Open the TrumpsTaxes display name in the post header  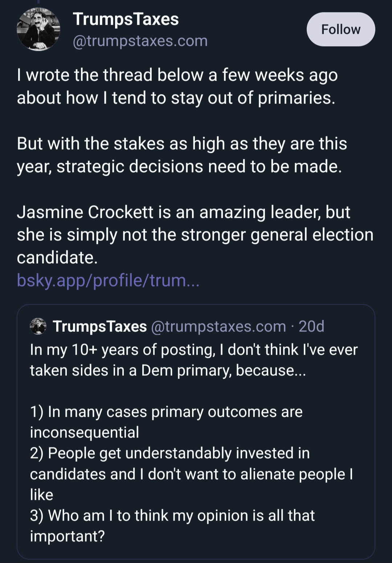point(126,19)
